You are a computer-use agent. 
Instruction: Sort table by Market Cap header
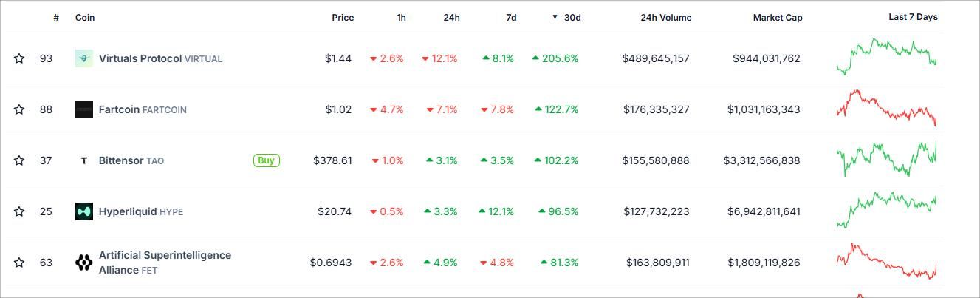pos(777,17)
